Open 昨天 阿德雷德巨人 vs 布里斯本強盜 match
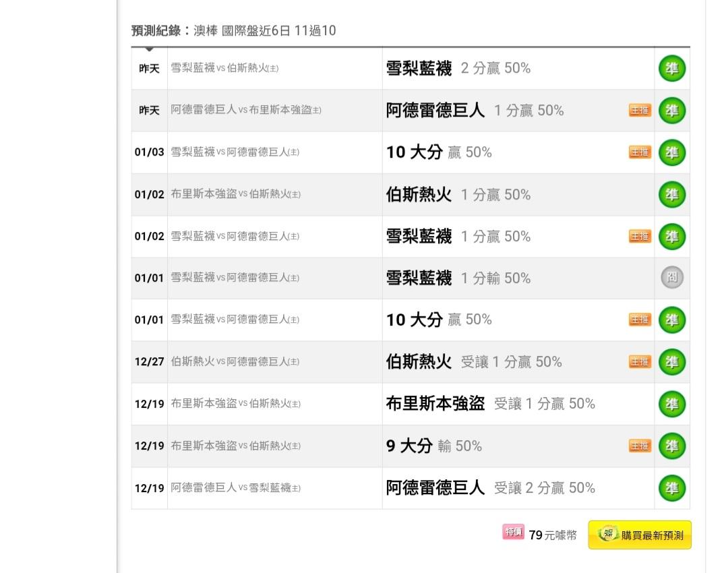This screenshot has width=728, height=573. [246, 110]
